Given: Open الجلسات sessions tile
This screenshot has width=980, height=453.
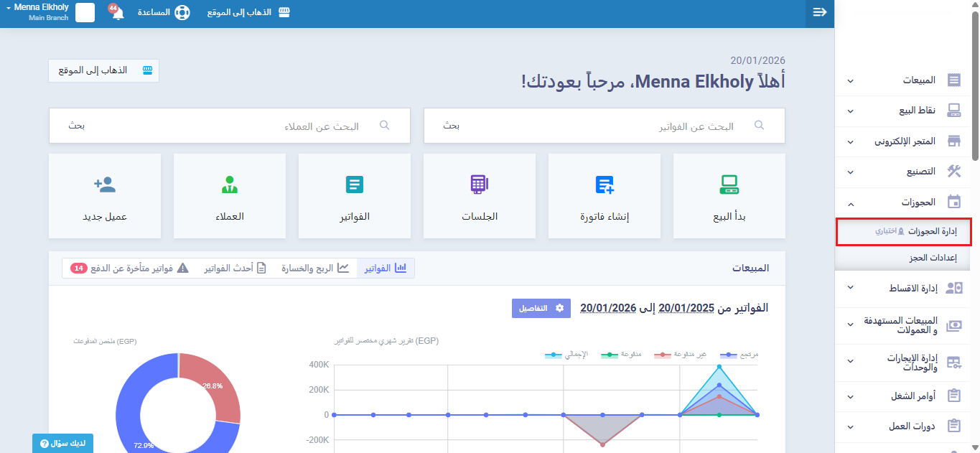Looking at the screenshot, I should click(x=479, y=195).
